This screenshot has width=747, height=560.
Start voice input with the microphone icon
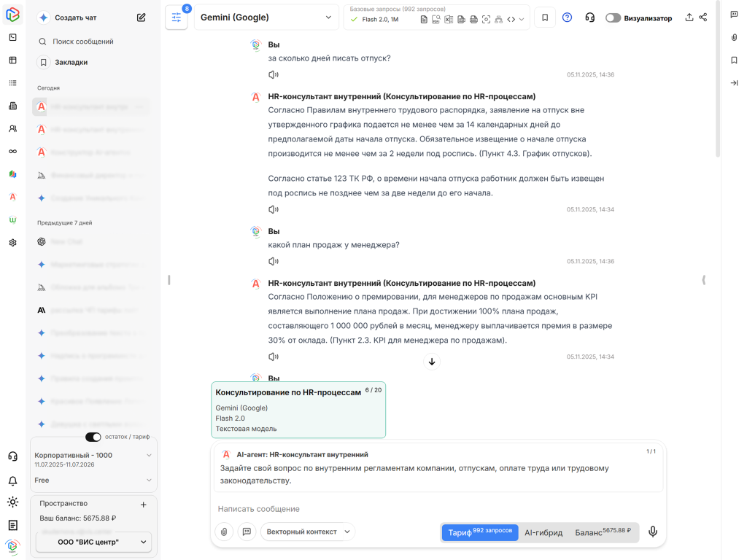point(652,532)
